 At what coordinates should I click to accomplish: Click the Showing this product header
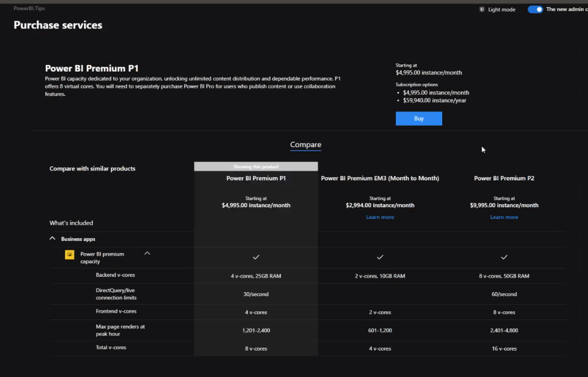256,166
